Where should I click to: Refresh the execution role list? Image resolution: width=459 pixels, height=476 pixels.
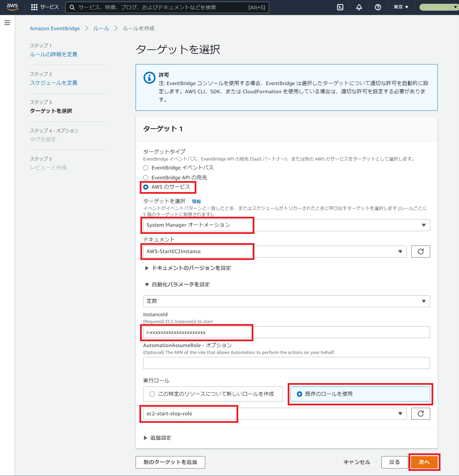(x=421, y=414)
